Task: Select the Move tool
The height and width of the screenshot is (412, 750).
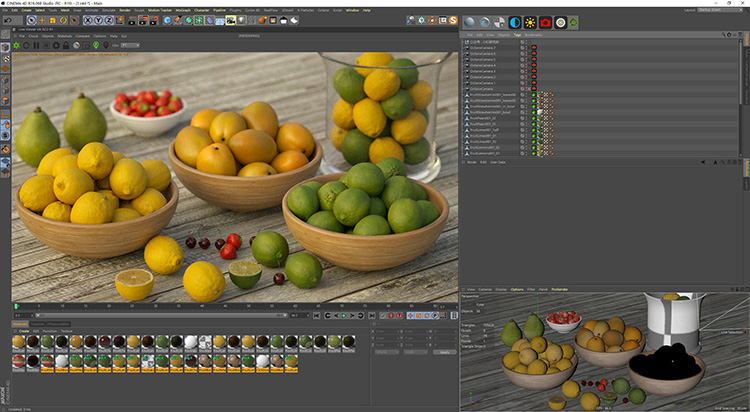Action: click(42, 20)
